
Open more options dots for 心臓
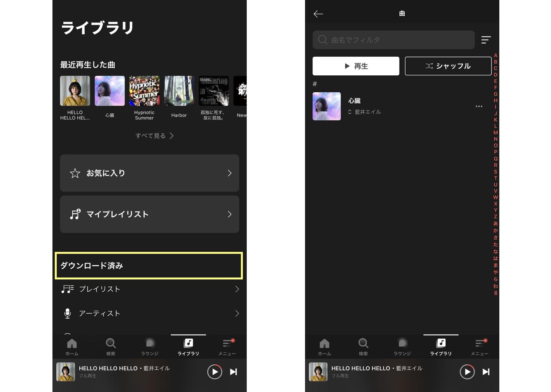pyautogui.click(x=479, y=106)
